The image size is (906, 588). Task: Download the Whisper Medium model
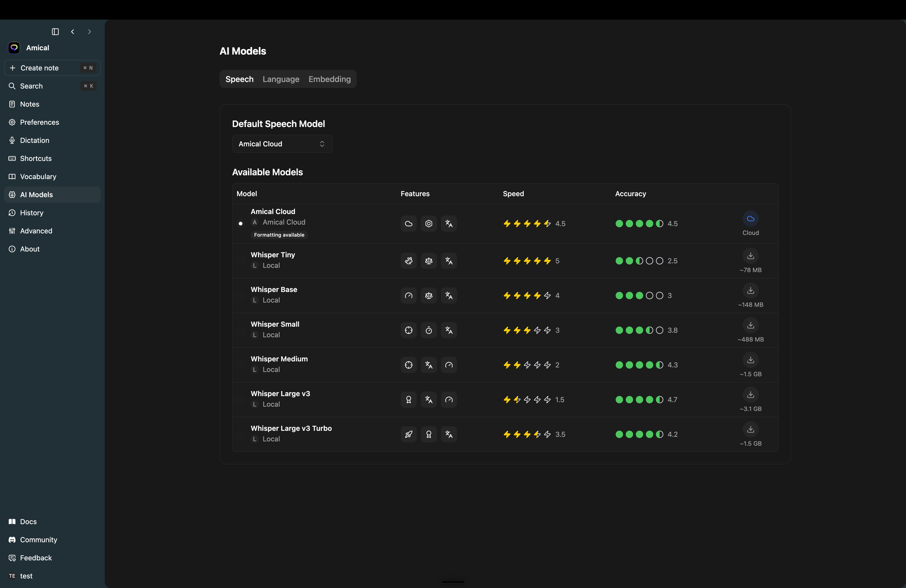[751, 360]
